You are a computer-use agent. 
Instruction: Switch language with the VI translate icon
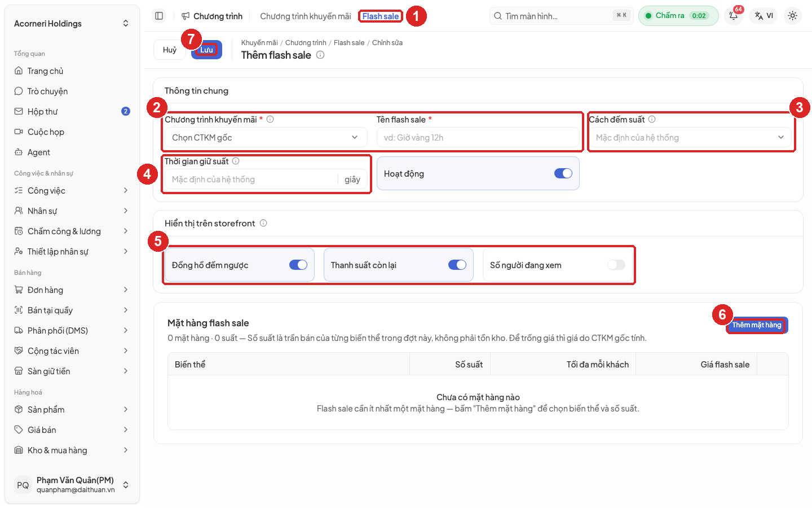point(764,16)
